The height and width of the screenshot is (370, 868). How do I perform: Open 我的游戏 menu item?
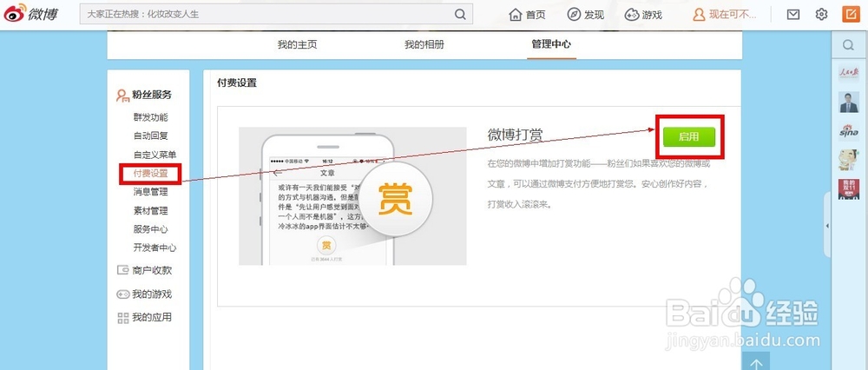click(144, 294)
